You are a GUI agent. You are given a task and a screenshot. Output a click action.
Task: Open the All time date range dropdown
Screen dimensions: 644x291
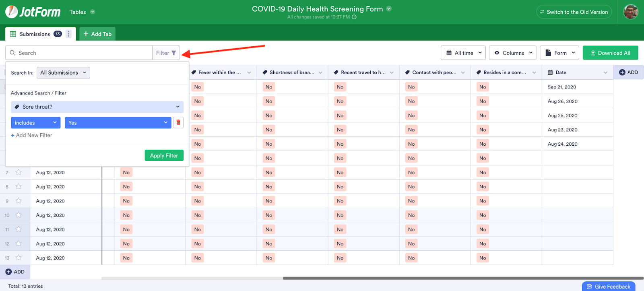(463, 53)
